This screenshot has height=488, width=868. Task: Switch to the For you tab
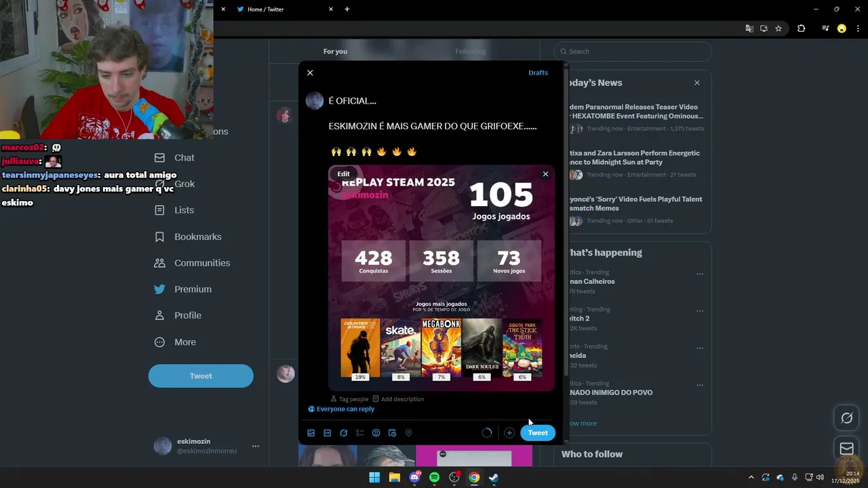[x=335, y=52]
